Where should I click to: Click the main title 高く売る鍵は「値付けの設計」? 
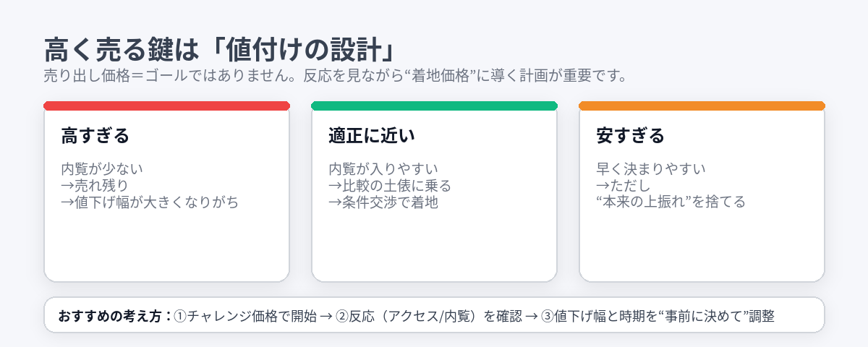pyautogui.click(x=218, y=49)
